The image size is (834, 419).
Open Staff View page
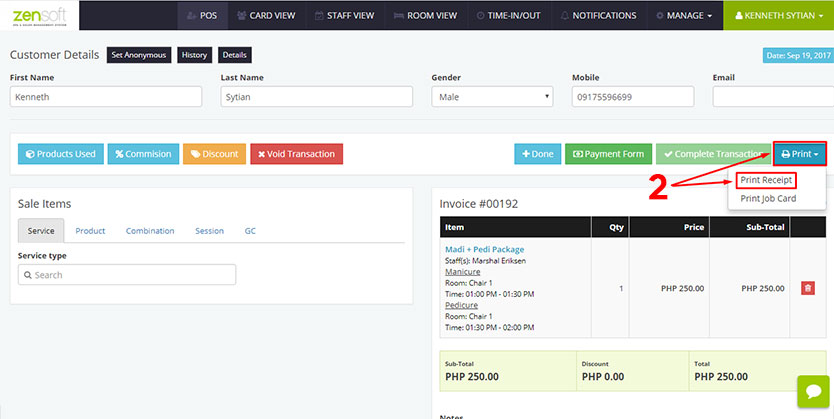point(345,15)
